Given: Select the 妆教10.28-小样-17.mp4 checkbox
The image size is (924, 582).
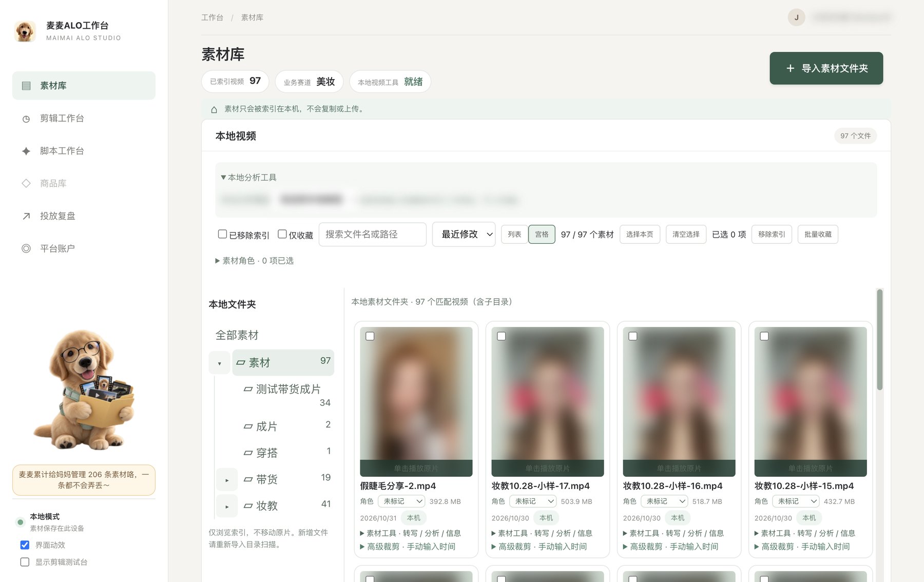Looking at the screenshot, I should coord(502,336).
